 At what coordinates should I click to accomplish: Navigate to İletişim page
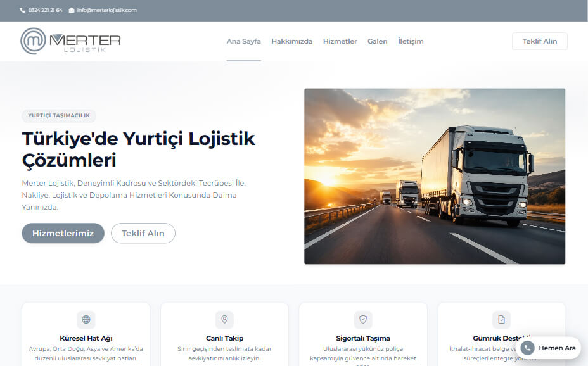pyautogui.click(x=411, y=41)
